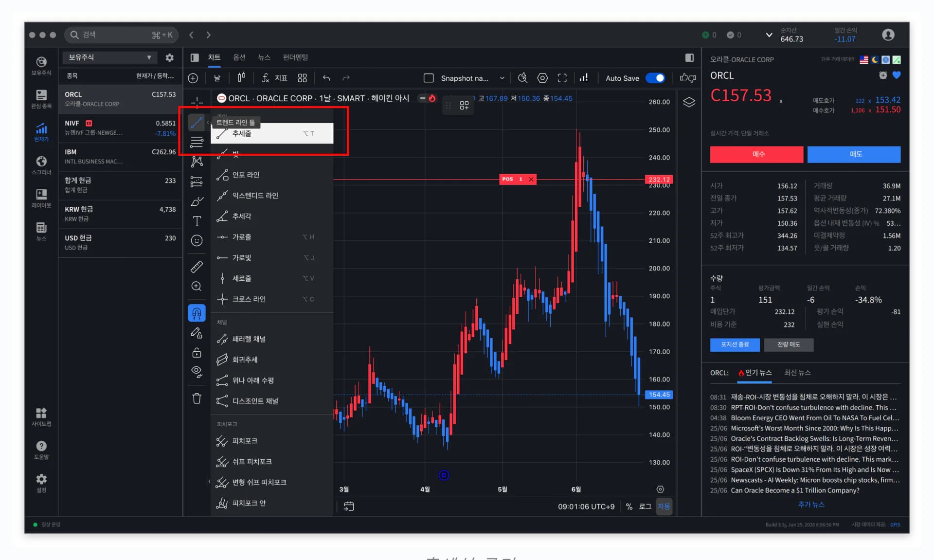Open the indicator templates grid icon

pos(302,78)
